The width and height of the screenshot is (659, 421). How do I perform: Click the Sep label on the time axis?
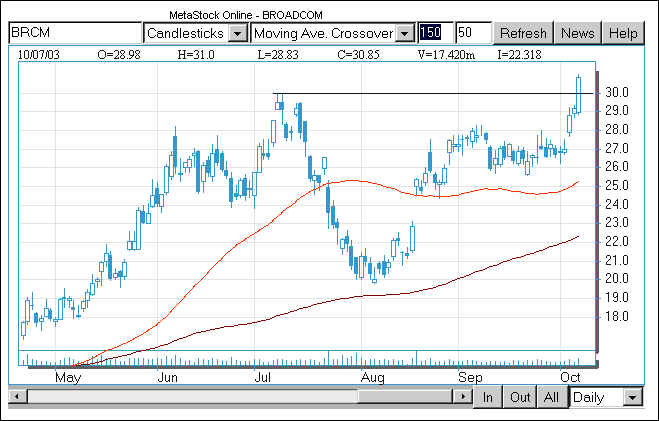click(470, 377)
